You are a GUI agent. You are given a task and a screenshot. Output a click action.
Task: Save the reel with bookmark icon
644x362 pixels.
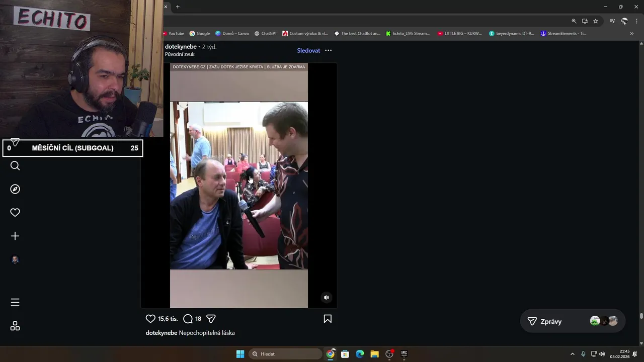click(328, 319)
